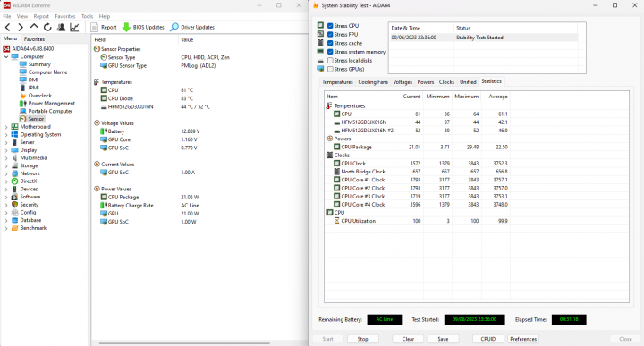Expand the Storage tree node

tap(6, 165)
